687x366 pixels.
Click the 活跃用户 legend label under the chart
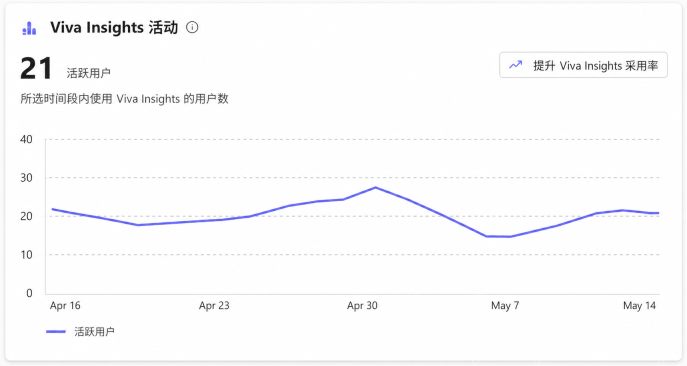pos(94,331)
